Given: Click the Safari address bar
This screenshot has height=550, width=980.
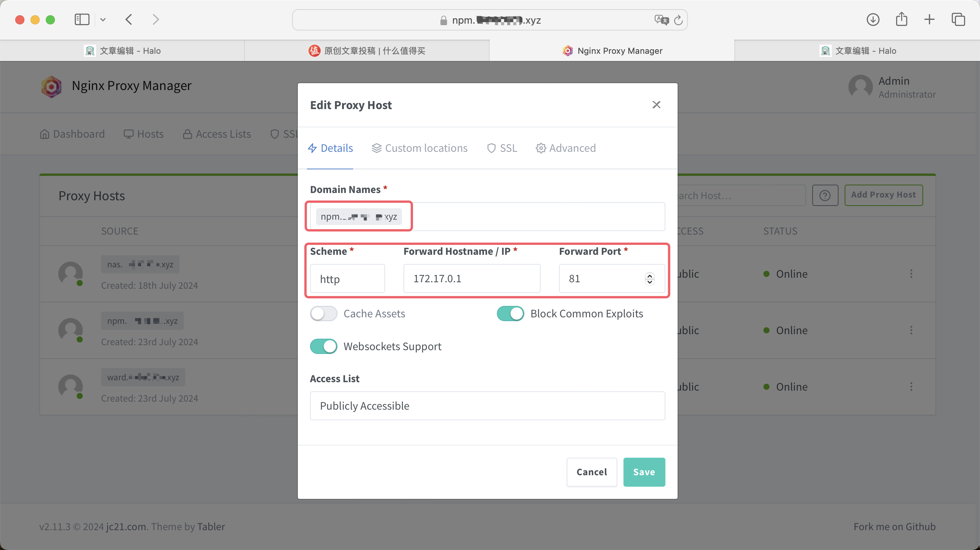Looking at the screenshot, I should coord(490,20).
